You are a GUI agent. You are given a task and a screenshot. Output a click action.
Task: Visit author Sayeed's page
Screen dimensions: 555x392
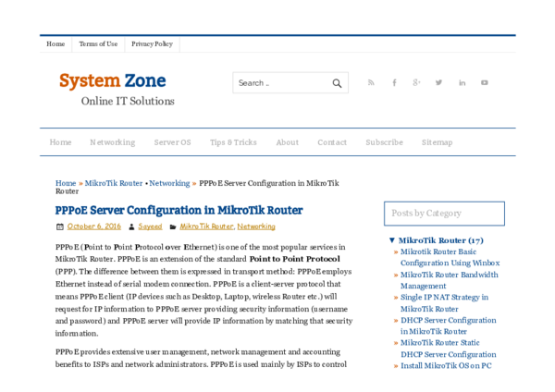coord(149,227)
